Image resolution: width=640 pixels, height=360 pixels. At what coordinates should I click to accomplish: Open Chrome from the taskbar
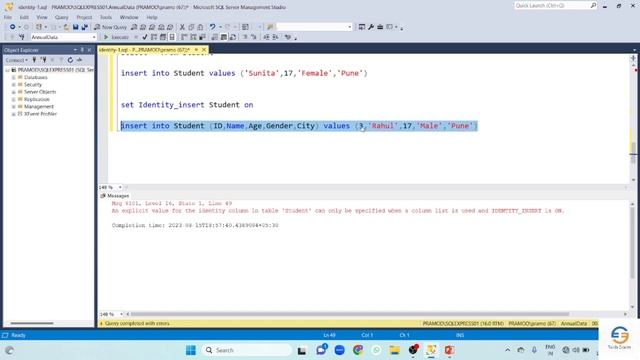[358, 350]
